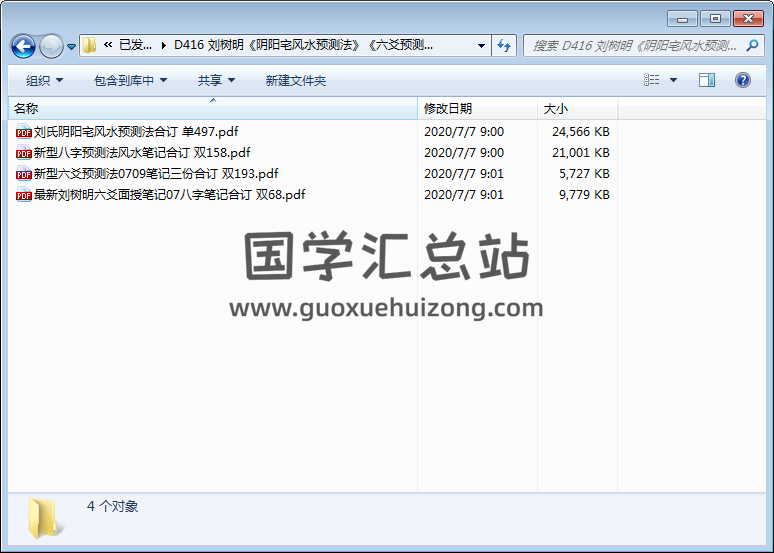Open the recent pages dropdown arrow
Image resolution: width=774 pixels, height=553 pixels.
(72, 47)
